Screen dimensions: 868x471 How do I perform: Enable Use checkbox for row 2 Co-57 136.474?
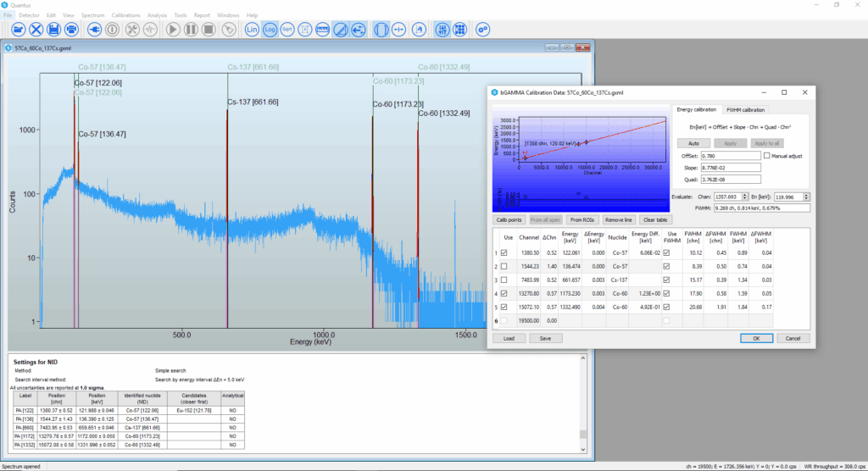pos(504,266)
